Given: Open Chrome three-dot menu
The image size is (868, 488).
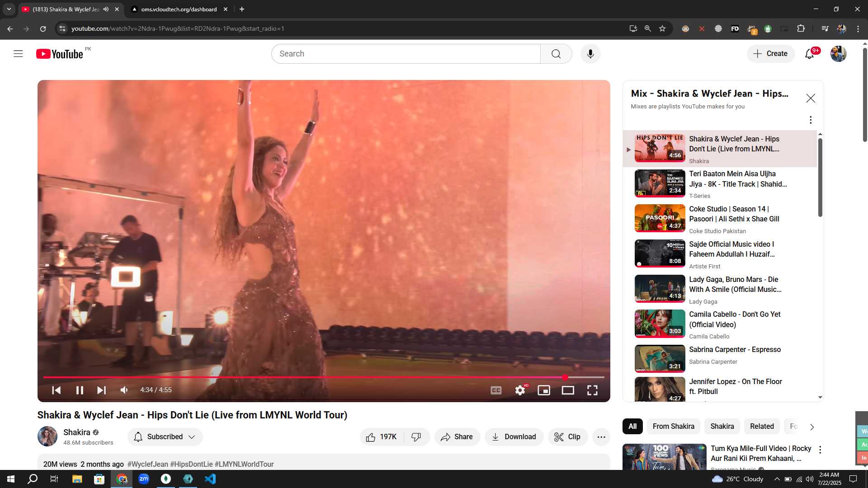Looking at the screenshot, I should [x=858, y=28].
